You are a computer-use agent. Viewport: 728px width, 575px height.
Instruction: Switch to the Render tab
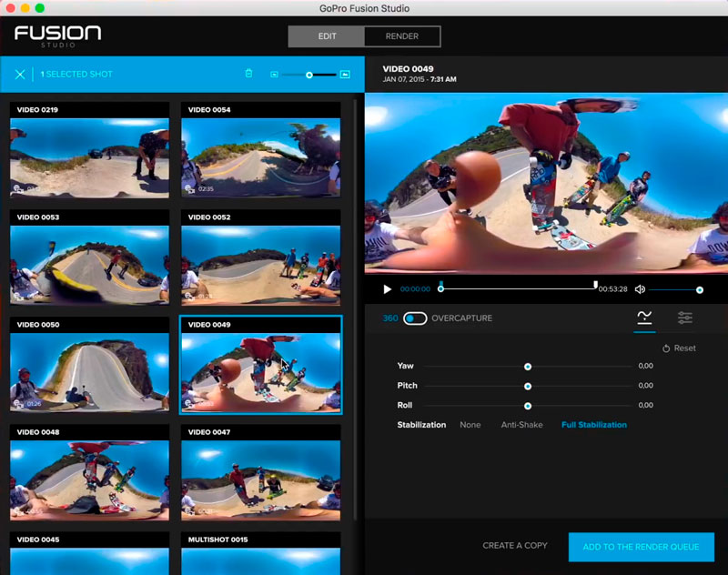(402, 36)
